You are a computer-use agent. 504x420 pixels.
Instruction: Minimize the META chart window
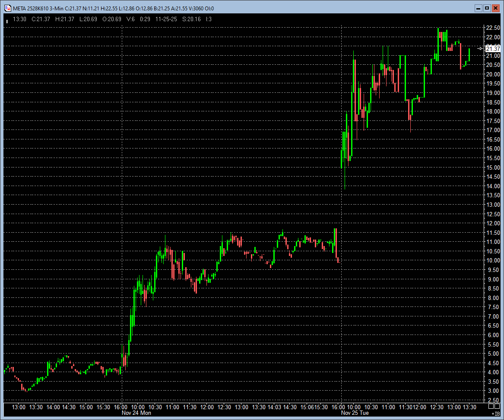click(x=478, y=8)
